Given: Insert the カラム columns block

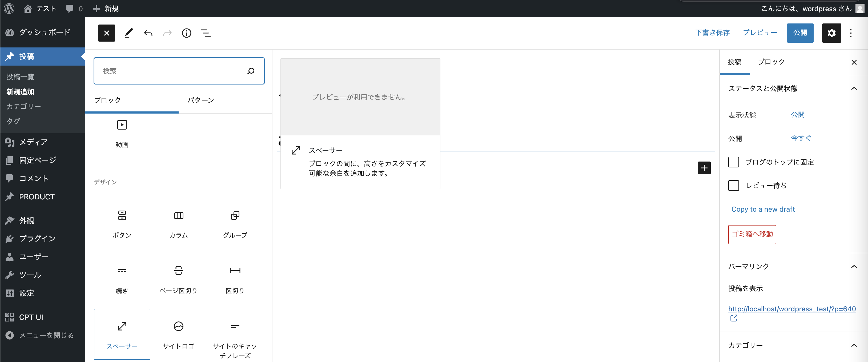Looking at the screenshot, I should point(179,224).
